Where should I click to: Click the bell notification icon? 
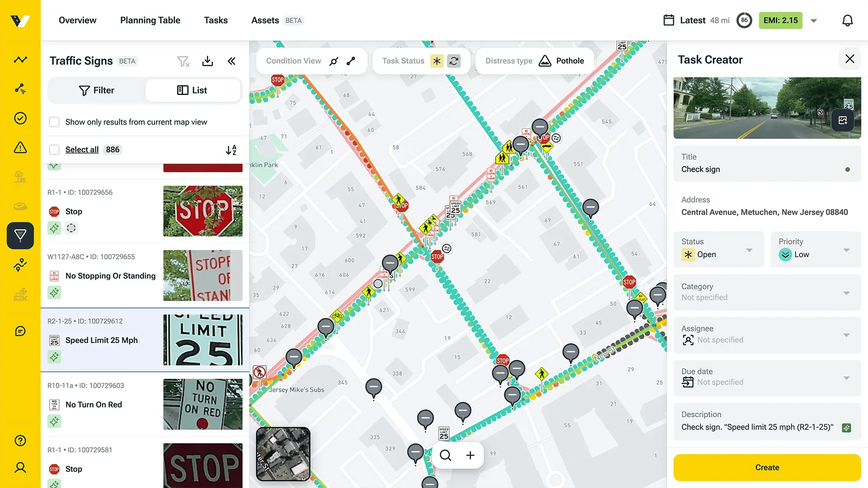[x=847, y=20]
